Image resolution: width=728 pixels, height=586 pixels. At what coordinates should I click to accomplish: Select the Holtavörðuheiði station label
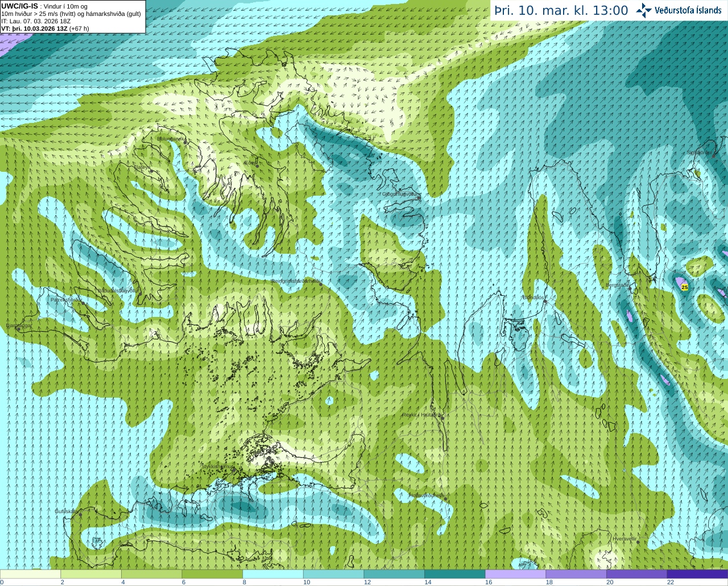(x=426, y=496)
